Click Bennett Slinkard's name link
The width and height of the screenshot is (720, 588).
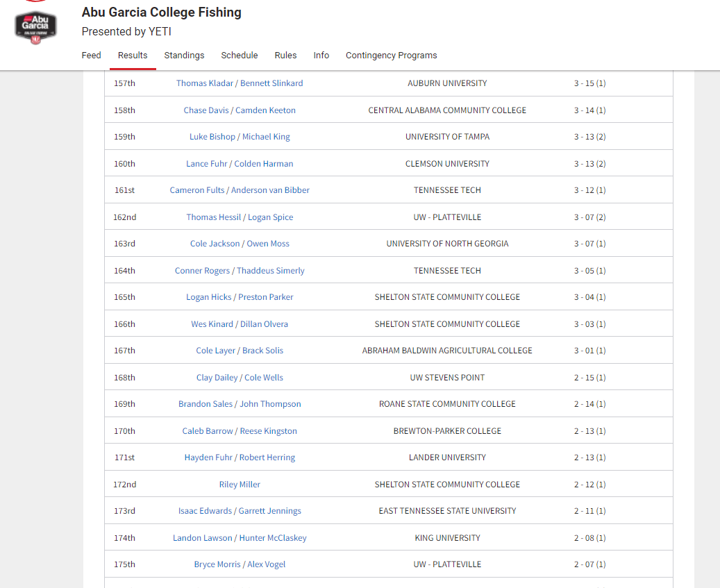coord(271,83)
